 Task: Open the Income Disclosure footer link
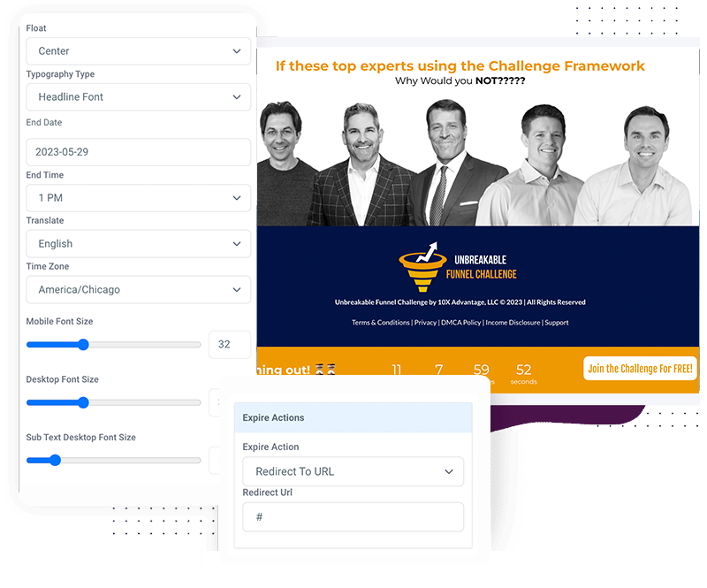tap(513, 323)
